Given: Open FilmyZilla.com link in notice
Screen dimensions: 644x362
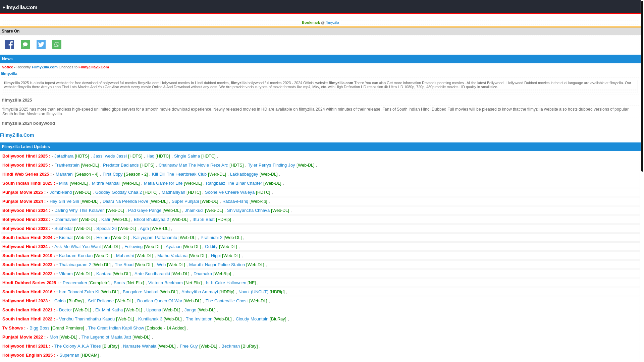Looking at the screenshot, I should pyautogui.click(x=45, y=67).
